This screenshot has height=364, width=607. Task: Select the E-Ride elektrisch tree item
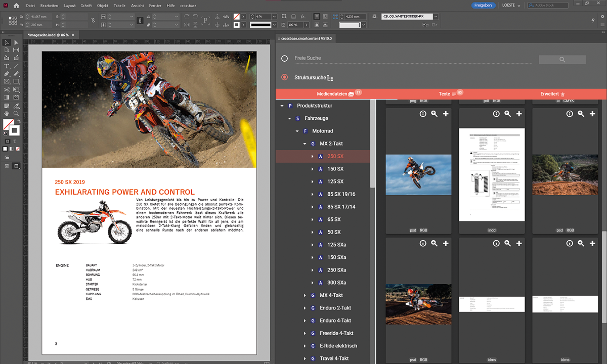click(x=338, y=346)
